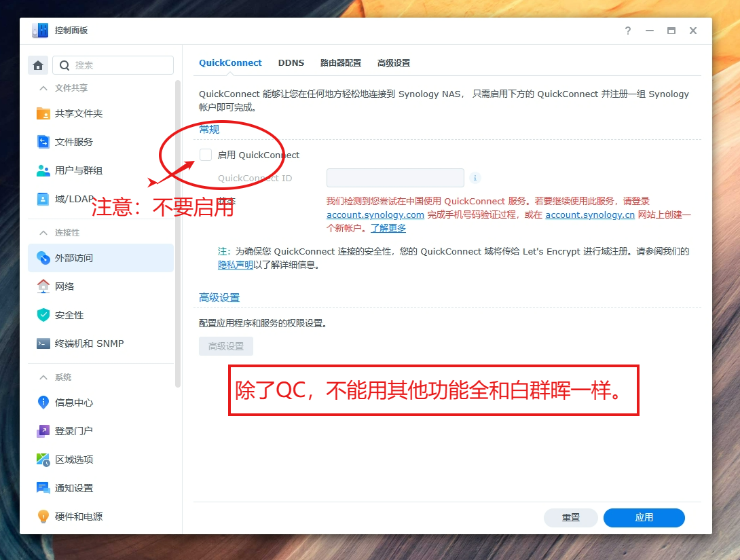Click the 应用 (Apply) button
This screenshot has width=740, height=560.
coord(644,517)
